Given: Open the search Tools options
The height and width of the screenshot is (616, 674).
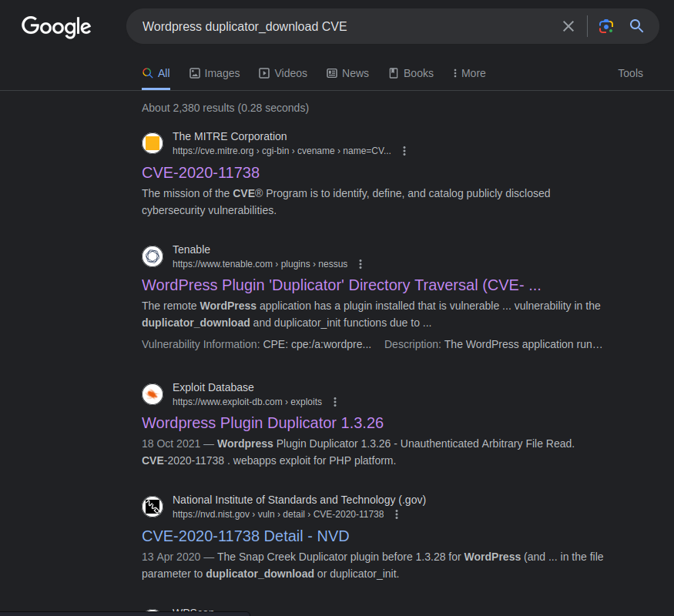Looking at the screenshot, I should point(630,73).
